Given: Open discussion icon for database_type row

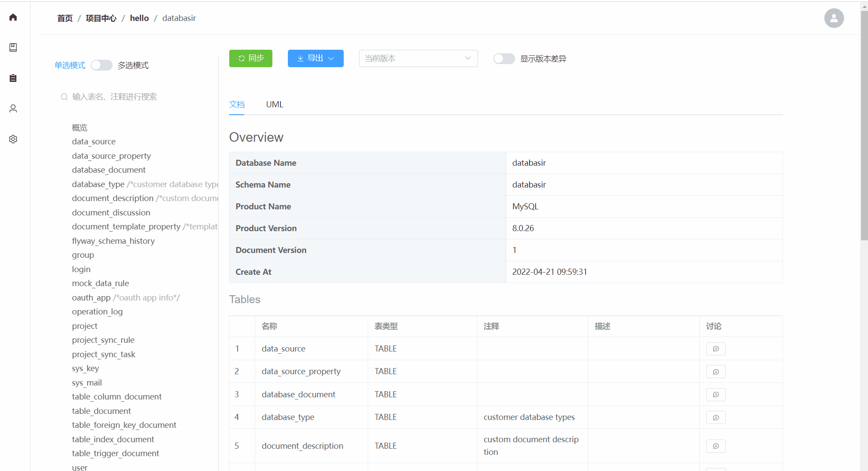Looking at the screenshot, I should click(x=715, y=417).
